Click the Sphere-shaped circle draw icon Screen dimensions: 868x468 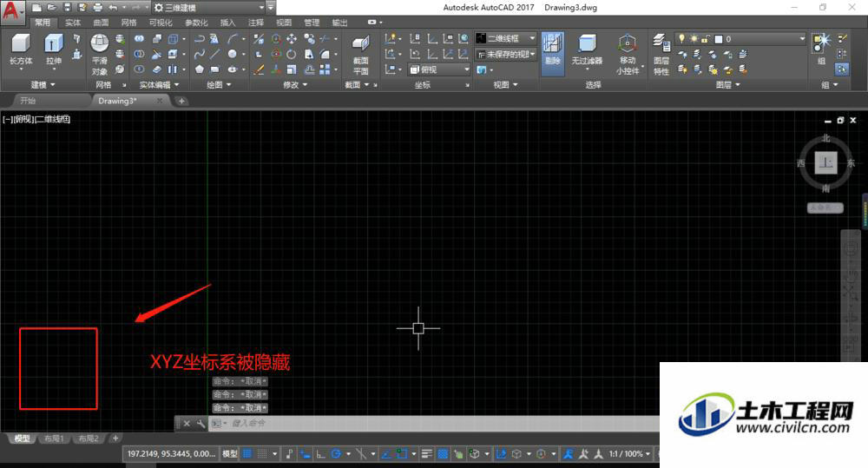coord(232,54)
